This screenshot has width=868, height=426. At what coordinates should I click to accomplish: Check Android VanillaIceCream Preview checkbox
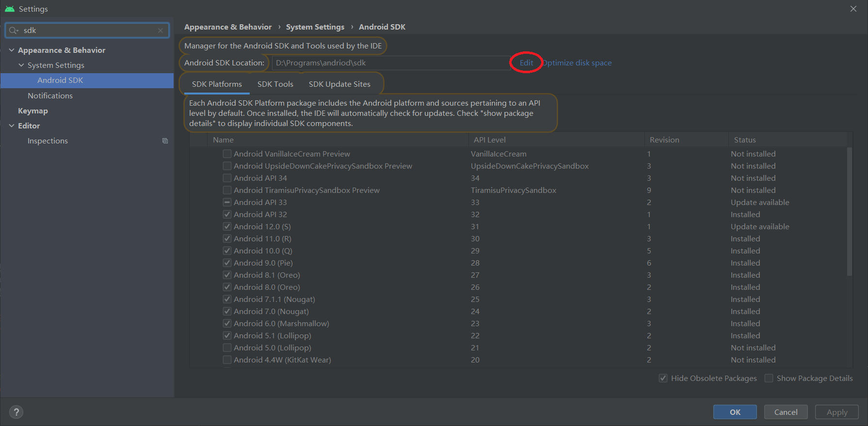pyautogui.click(x=227, y=154)
